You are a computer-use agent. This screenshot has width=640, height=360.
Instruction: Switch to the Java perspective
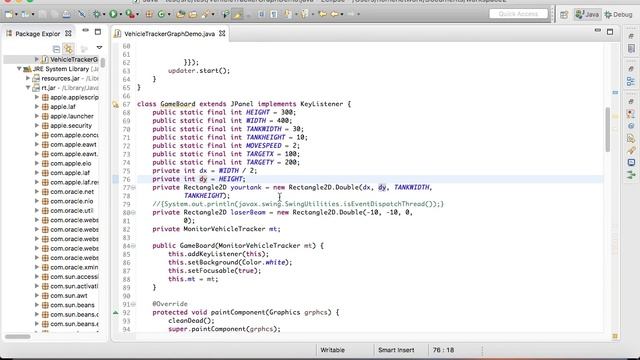(587, 14)
